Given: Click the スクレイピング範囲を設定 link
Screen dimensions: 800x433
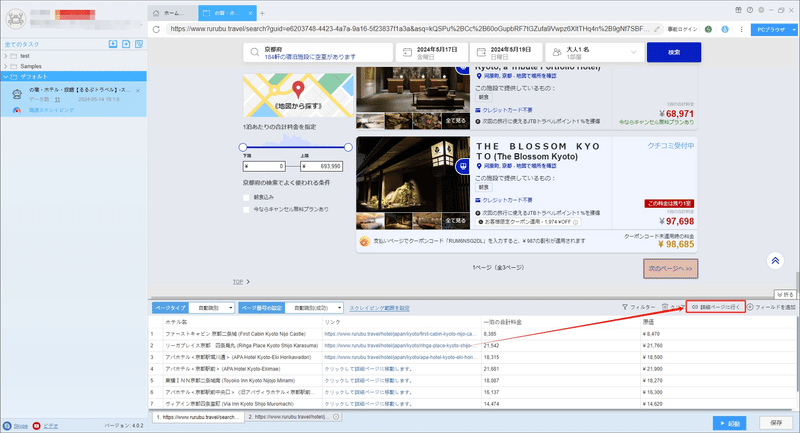Looking at the screenshot, I should click(x=379, y=308).
